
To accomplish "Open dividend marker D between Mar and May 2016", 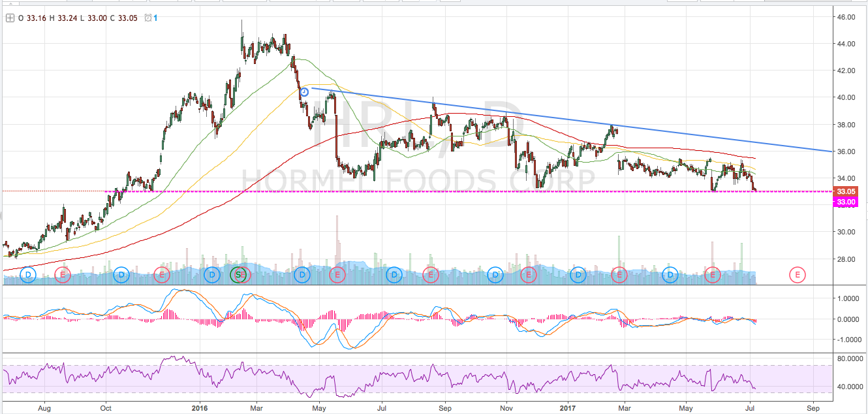I will click(x=302, y=275).
